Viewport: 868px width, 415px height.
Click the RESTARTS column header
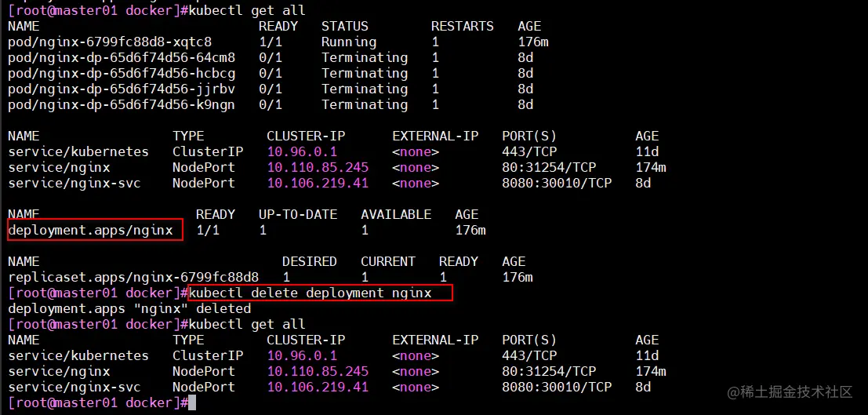[x=463, y=26]
